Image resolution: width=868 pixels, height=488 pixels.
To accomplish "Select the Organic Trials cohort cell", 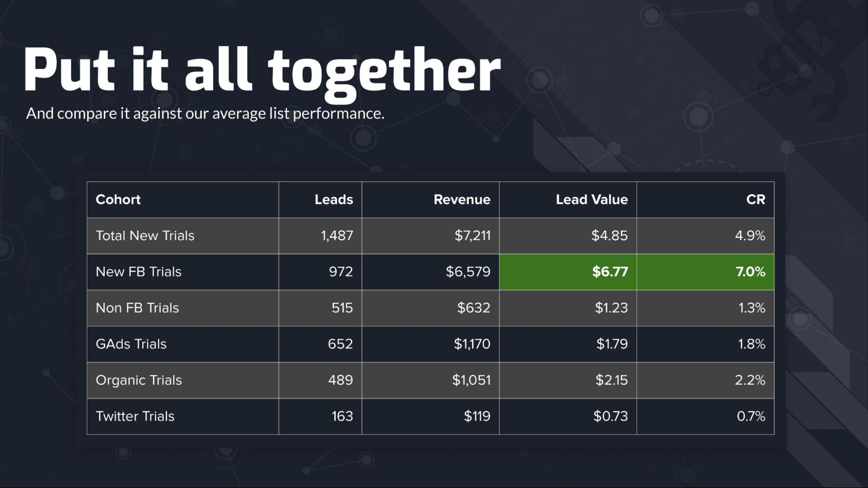I will 139,380.
